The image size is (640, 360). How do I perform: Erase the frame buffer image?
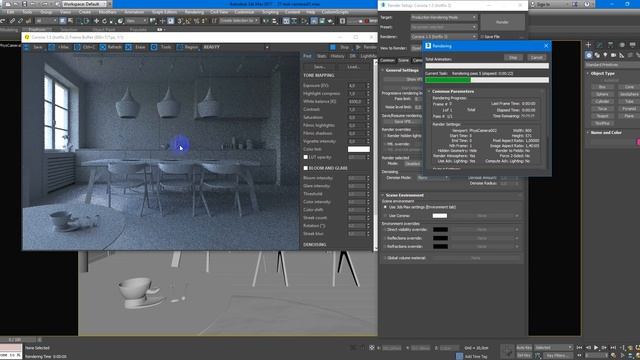136,47
